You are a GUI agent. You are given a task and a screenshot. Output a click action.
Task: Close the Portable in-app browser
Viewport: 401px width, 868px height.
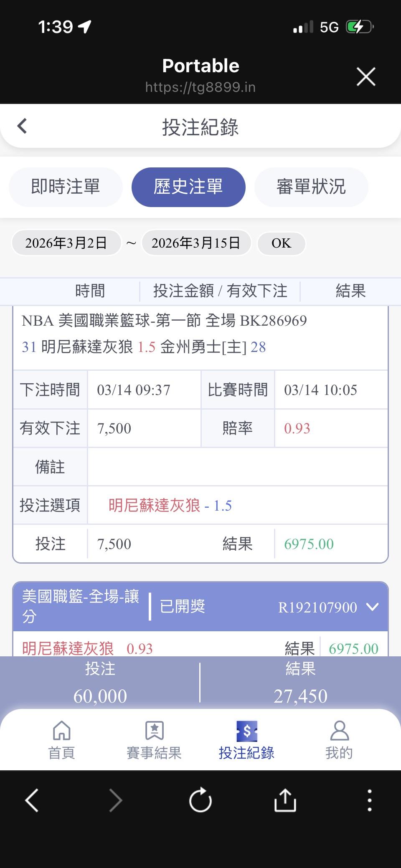click(x=366, y=77)
